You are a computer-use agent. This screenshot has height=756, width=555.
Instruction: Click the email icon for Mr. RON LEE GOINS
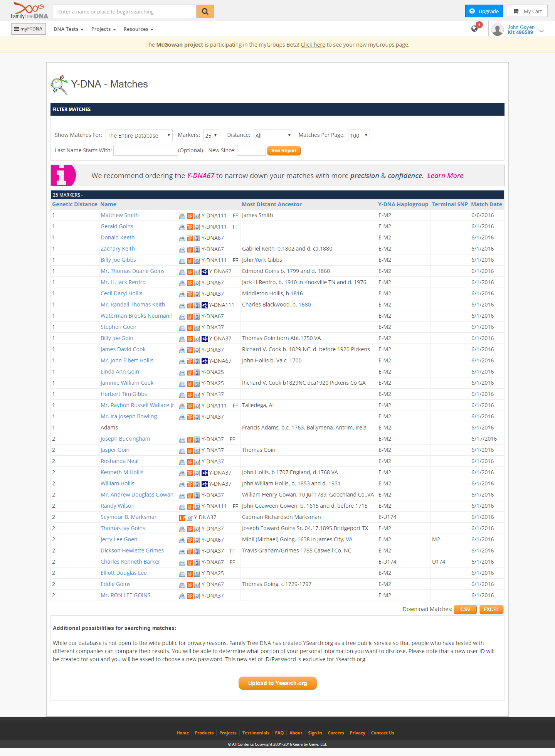pyautogui.click(x=182, y=596)
